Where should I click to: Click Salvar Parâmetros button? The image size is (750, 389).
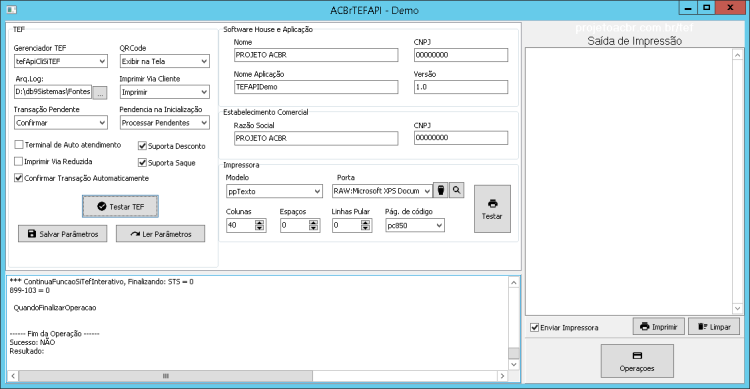[63, 234]
